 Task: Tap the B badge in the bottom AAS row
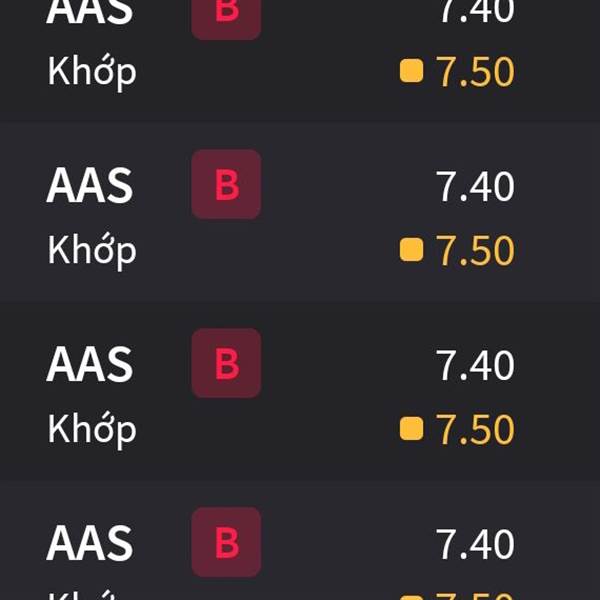coord(226,542)
